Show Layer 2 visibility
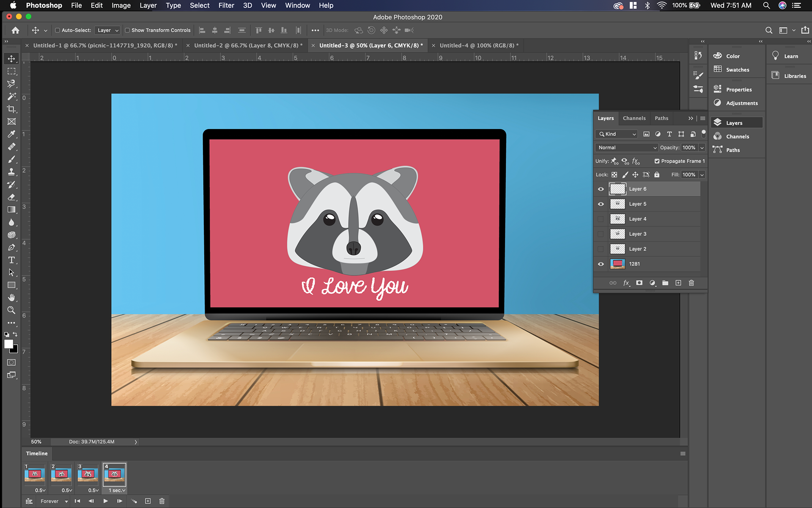812x508 pixels. pyautogui.click(x=601, y=249)
